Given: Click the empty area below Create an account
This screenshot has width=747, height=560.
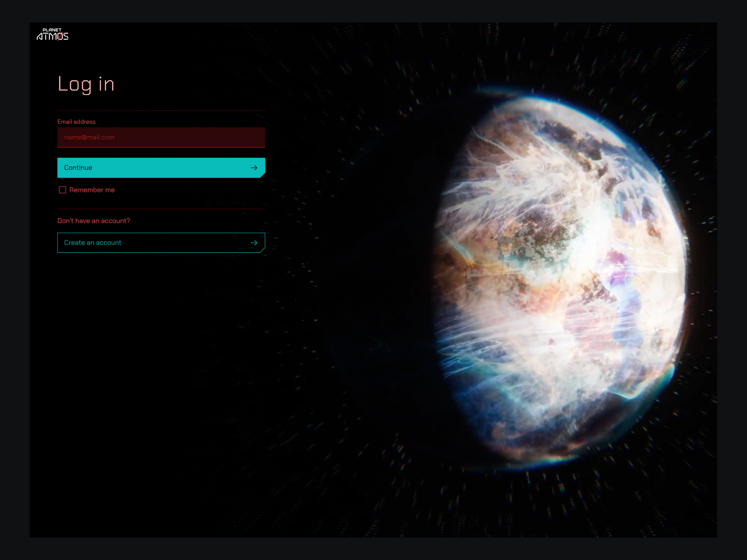Looking at the screenshot, I should point(161,350).
